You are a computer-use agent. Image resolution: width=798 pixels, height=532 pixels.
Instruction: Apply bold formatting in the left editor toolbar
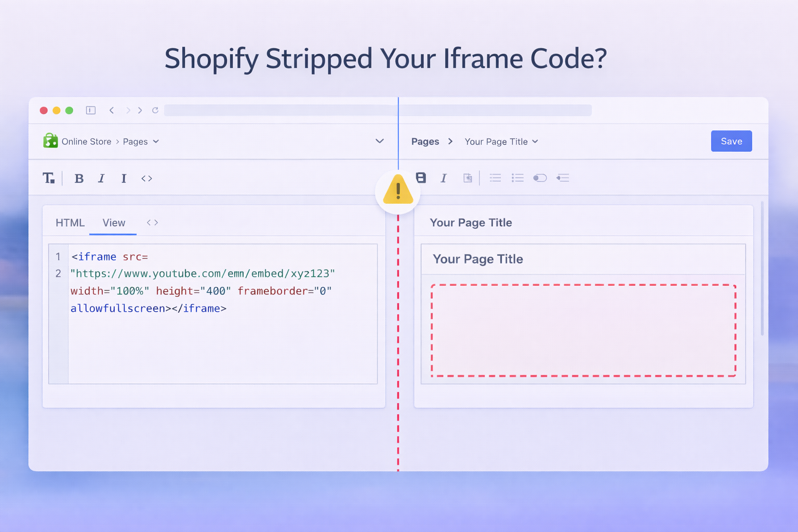[x=79, y=178]
